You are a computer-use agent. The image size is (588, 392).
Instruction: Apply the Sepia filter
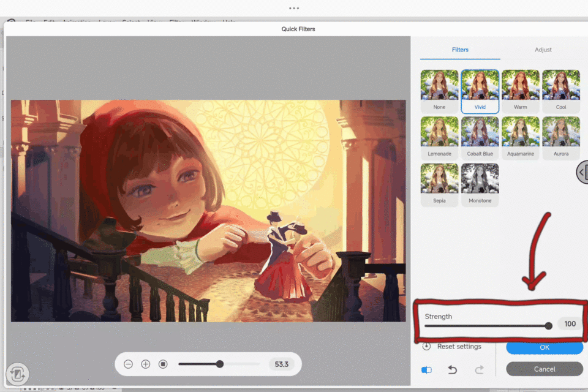coord(440,184)
